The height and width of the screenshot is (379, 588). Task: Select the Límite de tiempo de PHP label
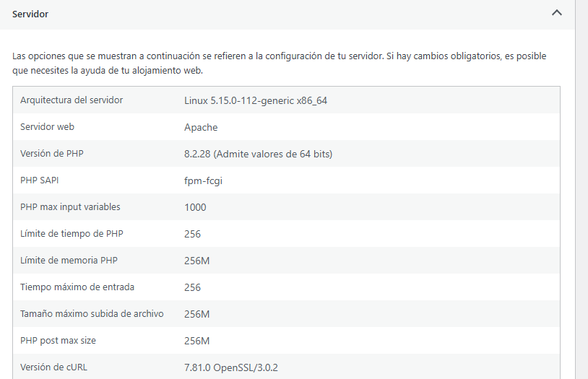(x=72, y=234)
